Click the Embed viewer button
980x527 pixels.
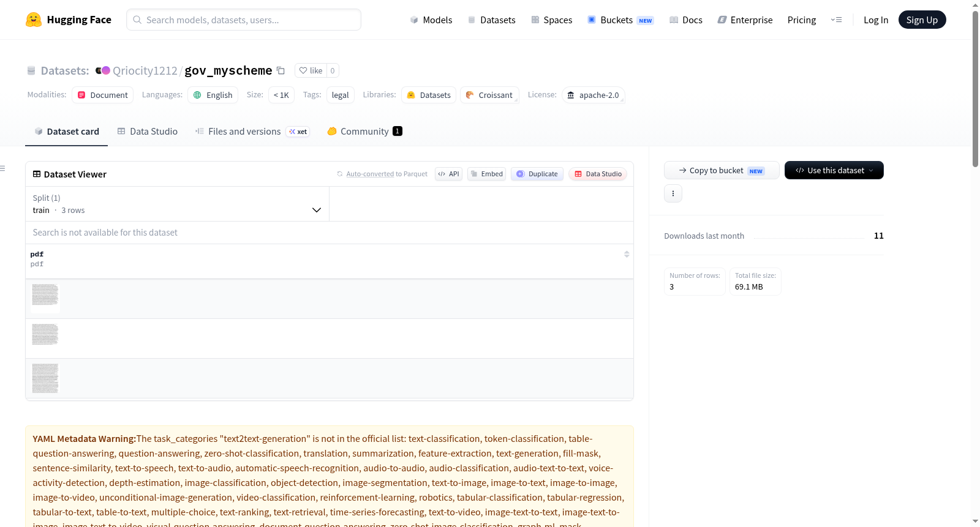tap(486, 174)
